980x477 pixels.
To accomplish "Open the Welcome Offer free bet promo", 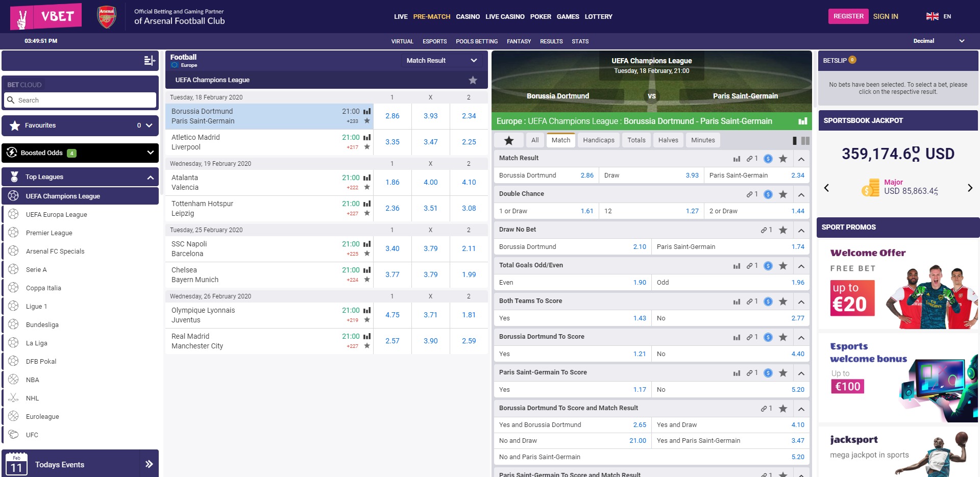I will (x=898, y=285).
